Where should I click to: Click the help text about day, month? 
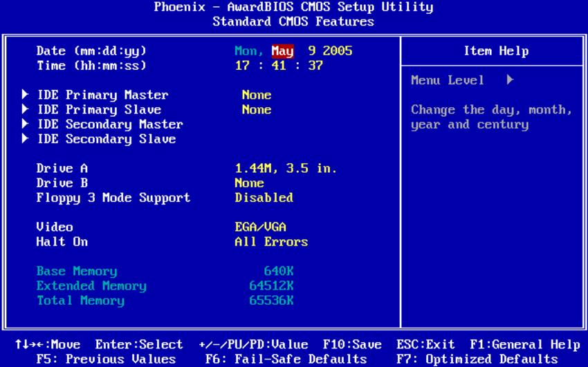click(491, 117)
